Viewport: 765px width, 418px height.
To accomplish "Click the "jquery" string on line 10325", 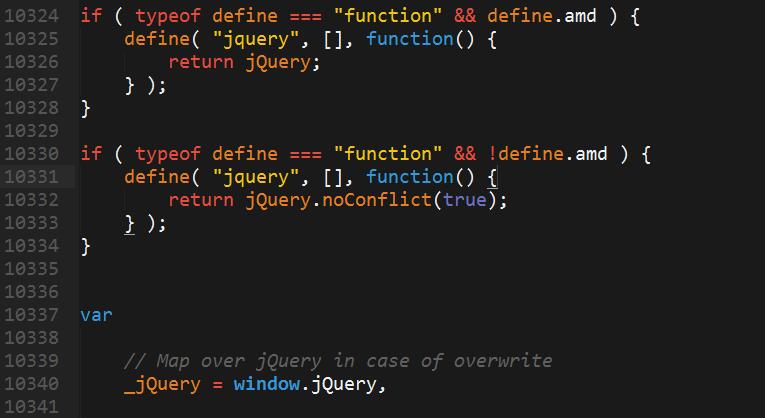I will tap(257, 39).
